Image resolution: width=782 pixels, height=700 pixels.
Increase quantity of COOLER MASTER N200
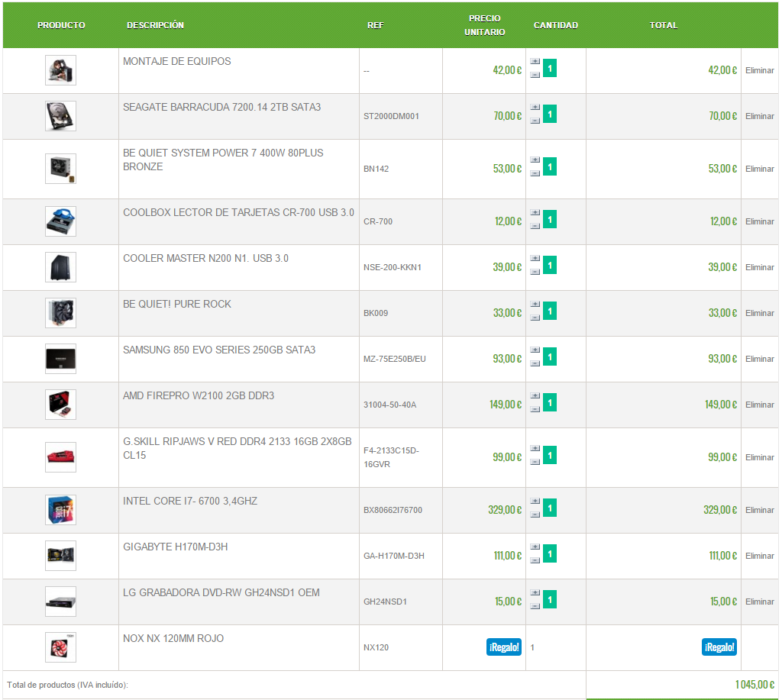pos(535,259)
